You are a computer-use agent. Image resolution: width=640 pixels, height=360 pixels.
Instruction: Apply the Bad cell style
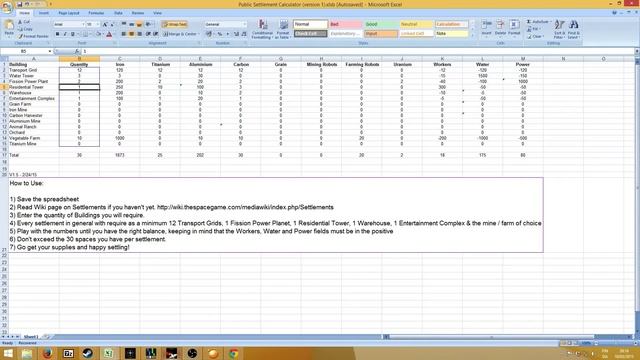tap(346, 24)
